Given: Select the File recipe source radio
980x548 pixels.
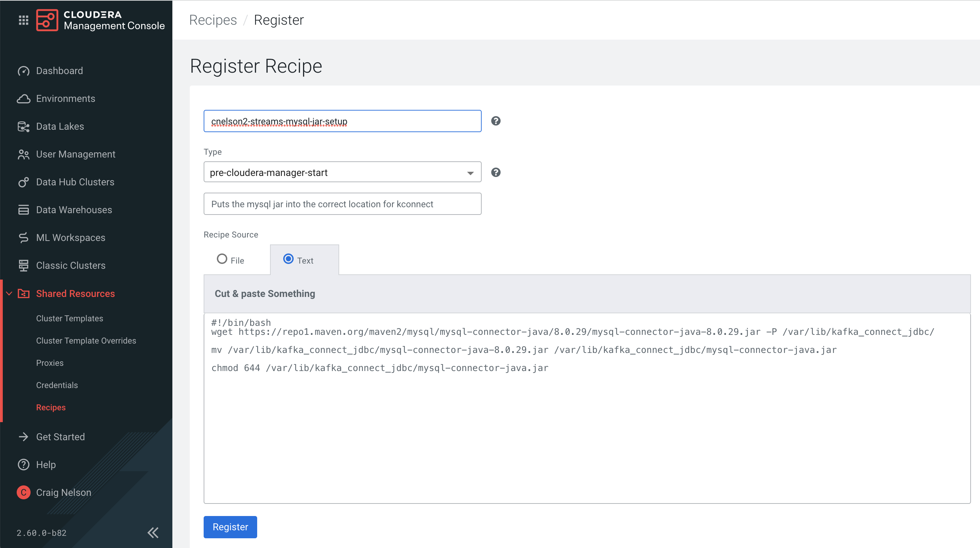Looking at the screenshot, I should coord(222,259).
